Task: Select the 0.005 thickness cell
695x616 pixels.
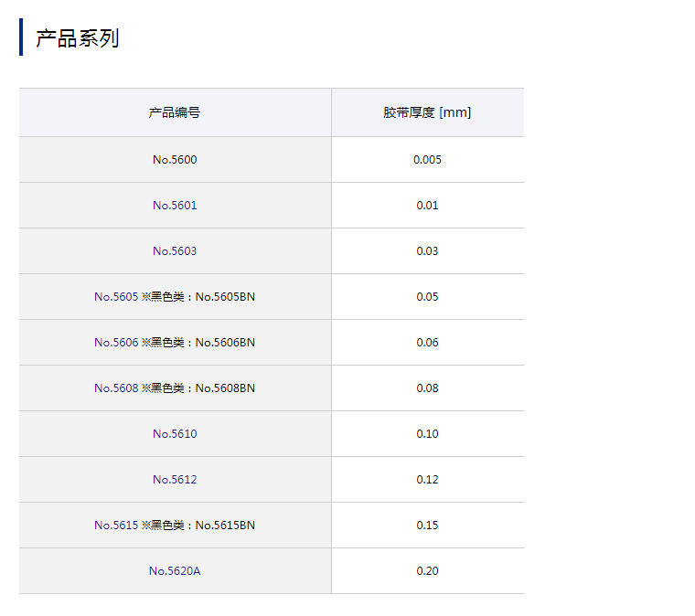Action: point(427,160)
